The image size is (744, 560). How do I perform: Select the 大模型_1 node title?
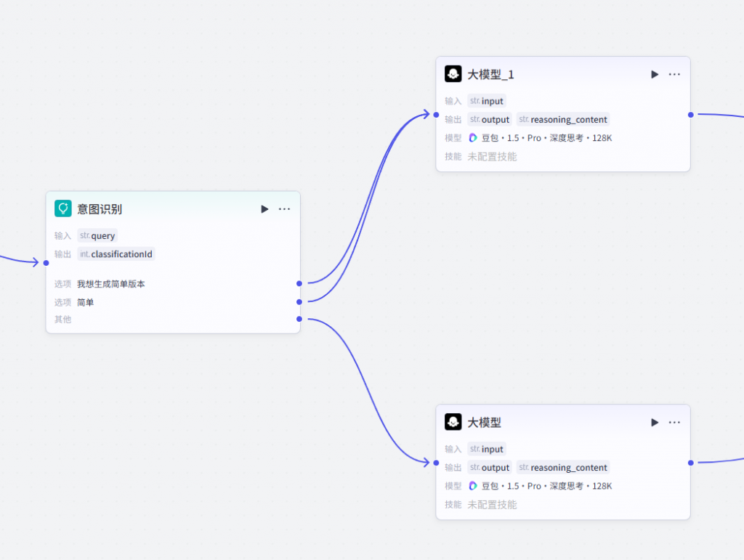(x=490, y=74)
